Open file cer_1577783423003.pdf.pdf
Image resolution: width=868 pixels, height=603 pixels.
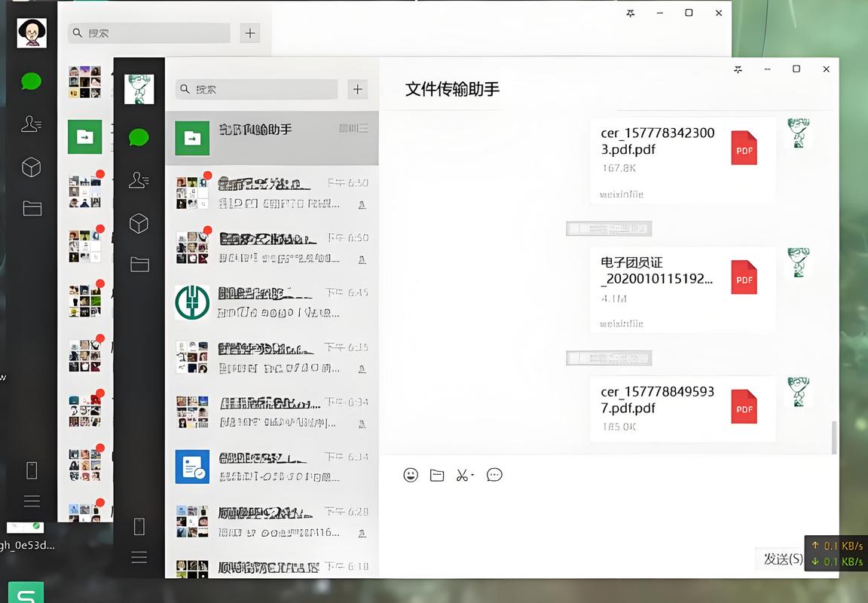(x=682, y=161)
